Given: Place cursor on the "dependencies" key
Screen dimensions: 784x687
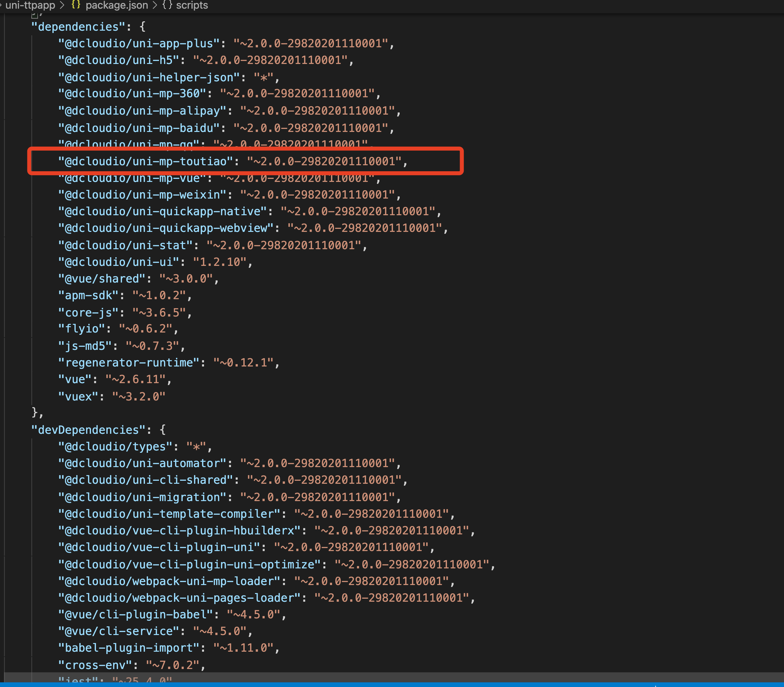Looking at the screenshot, I should tap(78, 26).
